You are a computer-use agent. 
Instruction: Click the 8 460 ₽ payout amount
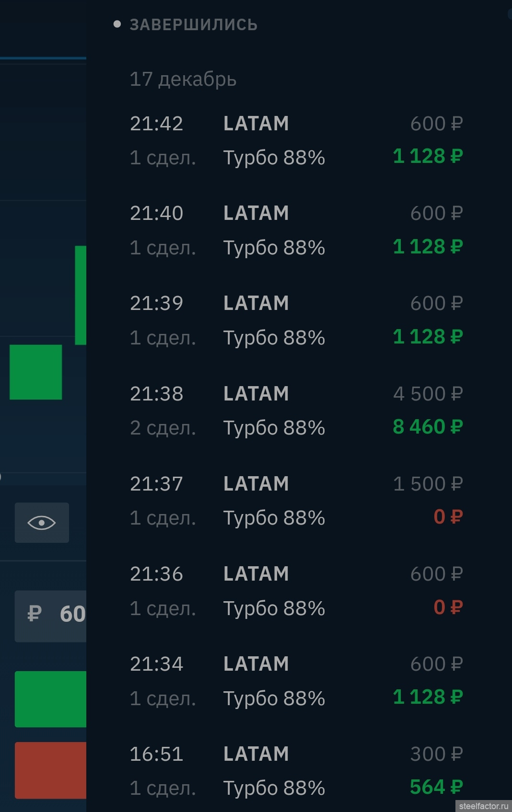click(x=428, y=427)
